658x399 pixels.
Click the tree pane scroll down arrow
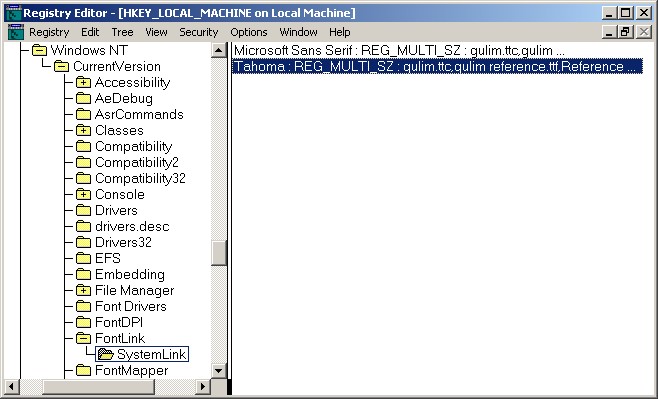click(219, 370)
